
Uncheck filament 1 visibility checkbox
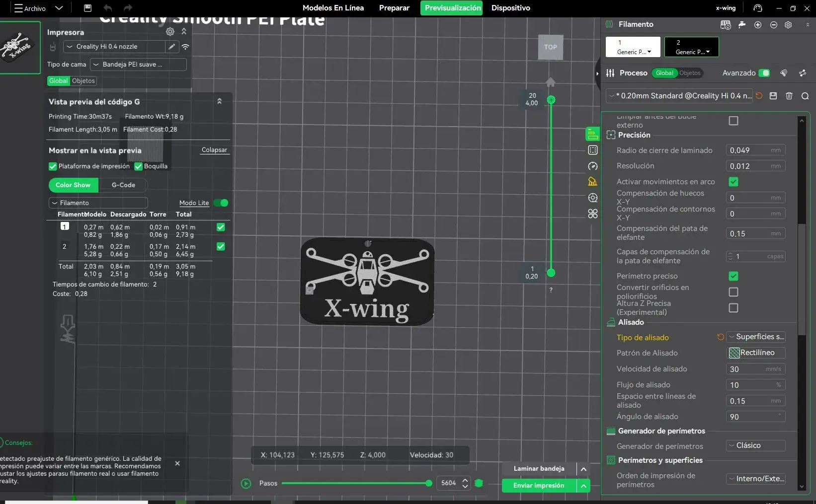(221, 227)
